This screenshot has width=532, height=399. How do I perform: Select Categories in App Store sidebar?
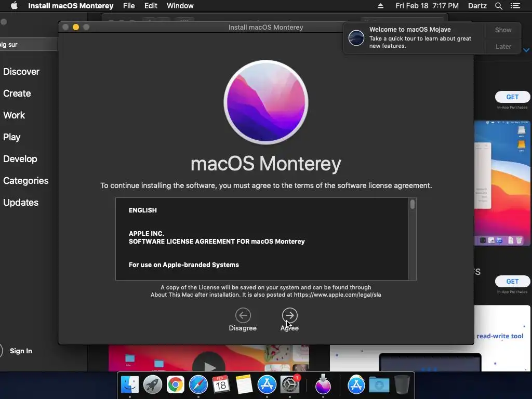click(x=26, y=180)
